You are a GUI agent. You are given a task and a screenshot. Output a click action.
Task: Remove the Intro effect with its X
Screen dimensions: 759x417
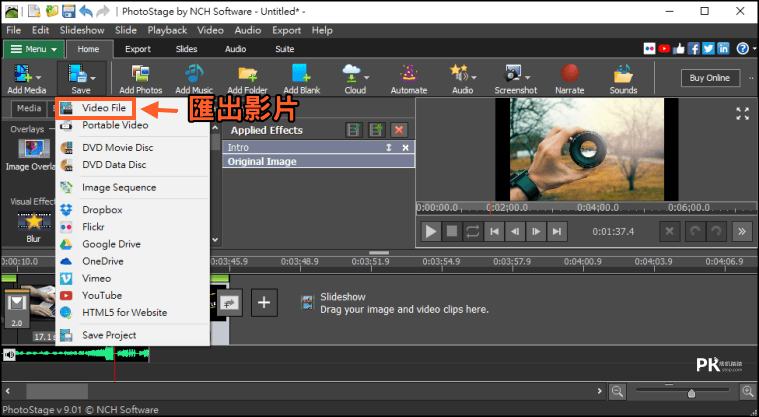[x=406, y=148]
